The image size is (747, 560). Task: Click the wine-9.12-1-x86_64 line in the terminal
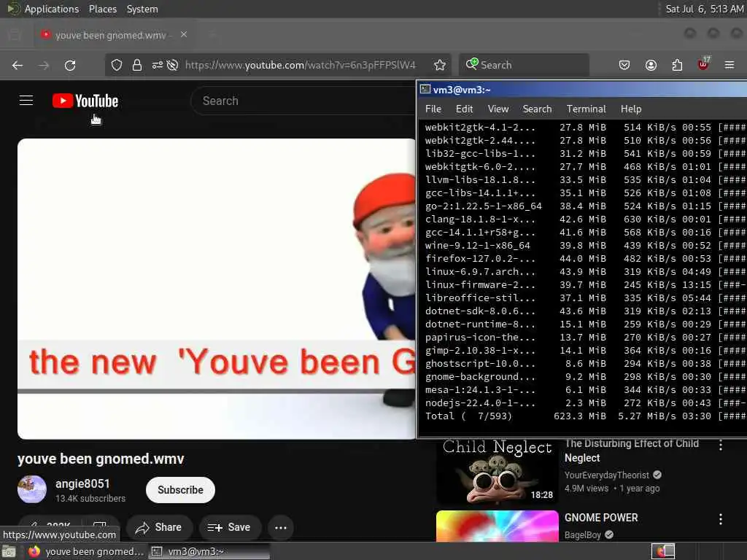pos(585,245)
